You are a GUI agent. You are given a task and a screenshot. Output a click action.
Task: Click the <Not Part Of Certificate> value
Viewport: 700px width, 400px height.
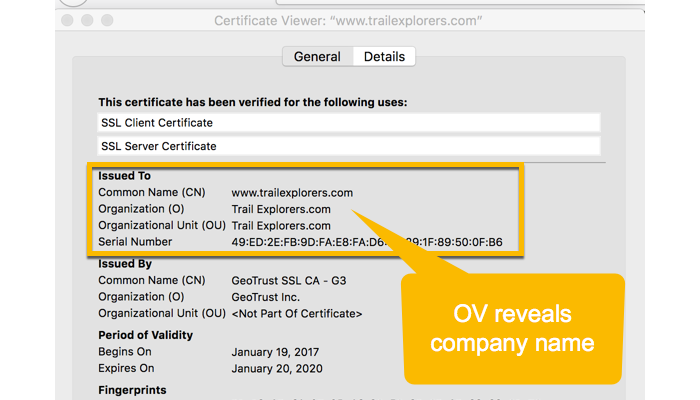(x=297, y=314)
